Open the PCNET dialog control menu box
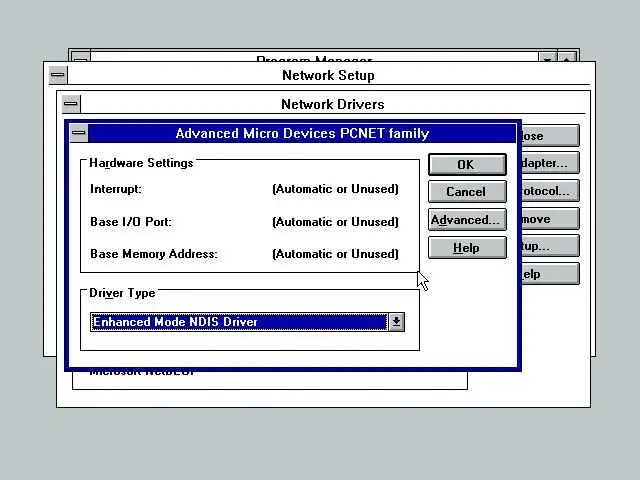This screenshot has width=640, height=480. (x=79, y=133)
